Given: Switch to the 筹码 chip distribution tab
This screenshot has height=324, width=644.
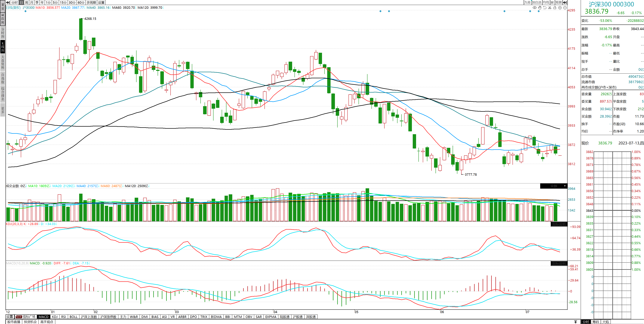Looking at the screenshot, I should [596, 322].
